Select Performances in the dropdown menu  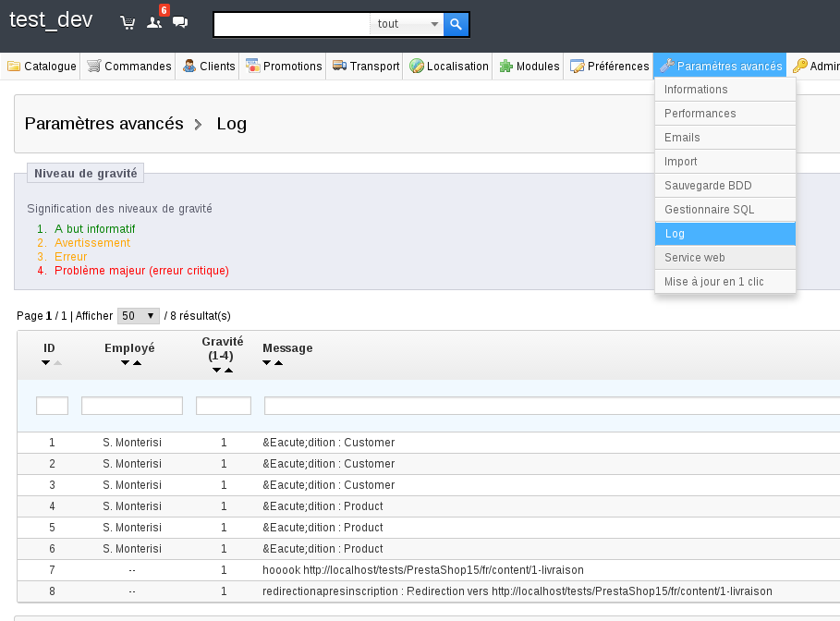(724, 114)
